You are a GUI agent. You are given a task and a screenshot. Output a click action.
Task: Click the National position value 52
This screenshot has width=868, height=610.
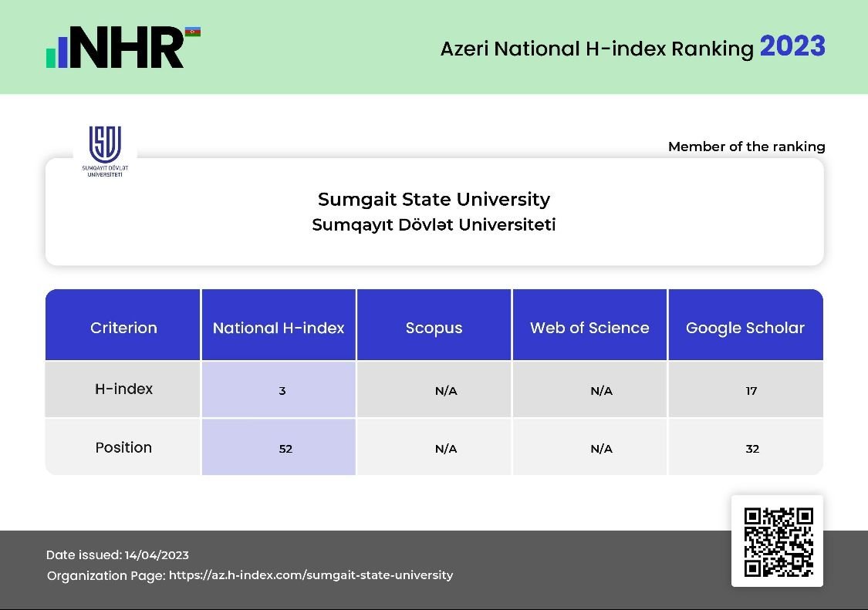click(285, 449)
